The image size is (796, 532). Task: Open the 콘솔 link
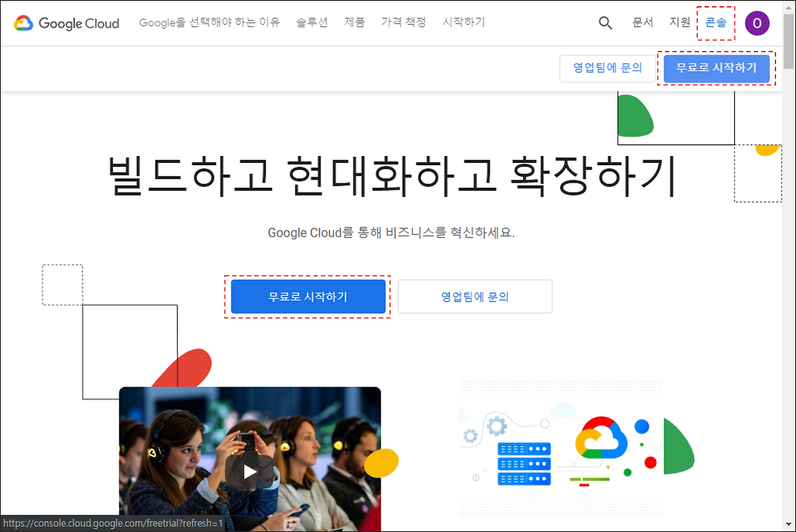click(x=716, y=23)
